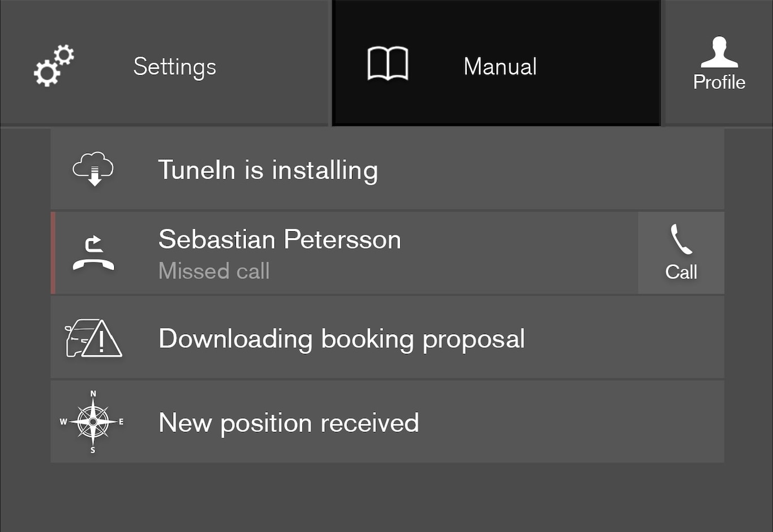Select the missed call phone icon
773x532 pixels.
click(x=93, y=253)
